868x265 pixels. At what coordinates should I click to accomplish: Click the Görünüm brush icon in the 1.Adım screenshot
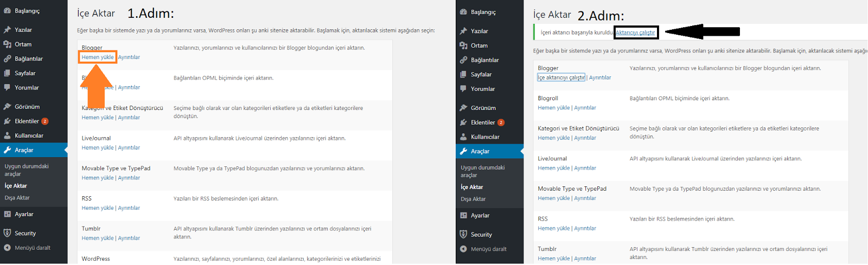point(7,107)
